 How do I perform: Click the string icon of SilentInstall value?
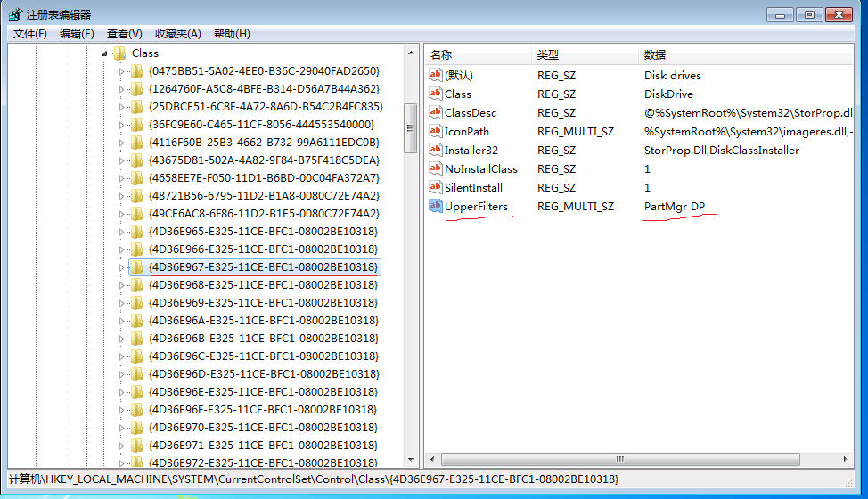pyautogui.click(x=436, y=187)
